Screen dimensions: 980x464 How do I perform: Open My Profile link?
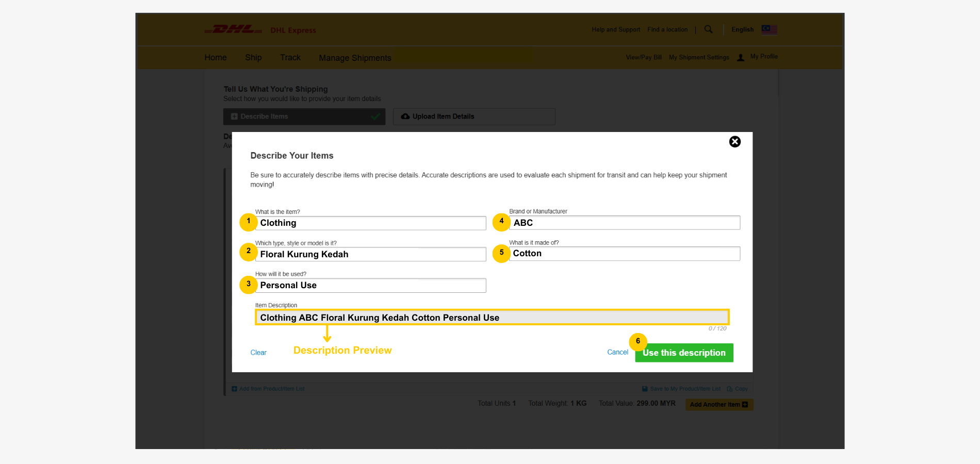[764, 57]
